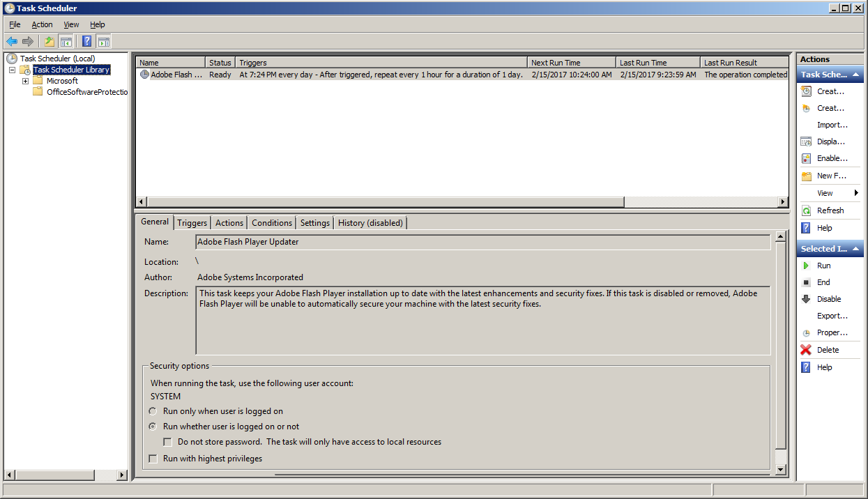Check 'Do not store password' checkbox
Screen dimensions: 868x499
pos(167,442)
